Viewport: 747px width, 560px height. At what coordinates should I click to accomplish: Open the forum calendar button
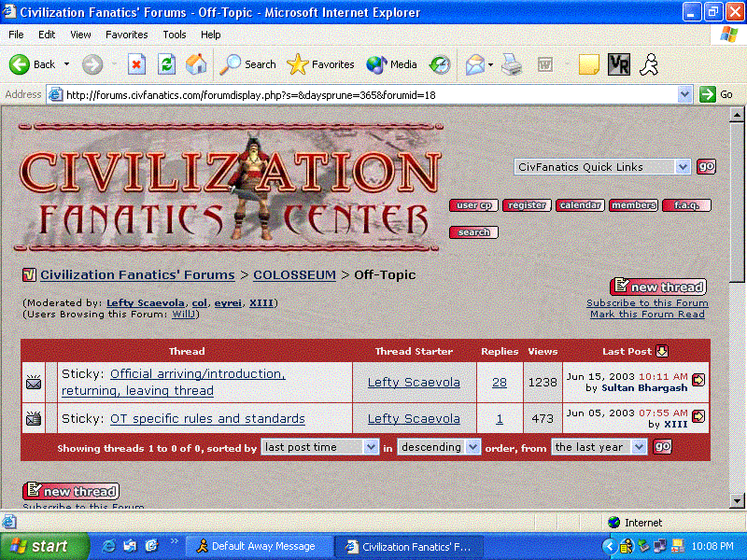(x=580, y=205)
